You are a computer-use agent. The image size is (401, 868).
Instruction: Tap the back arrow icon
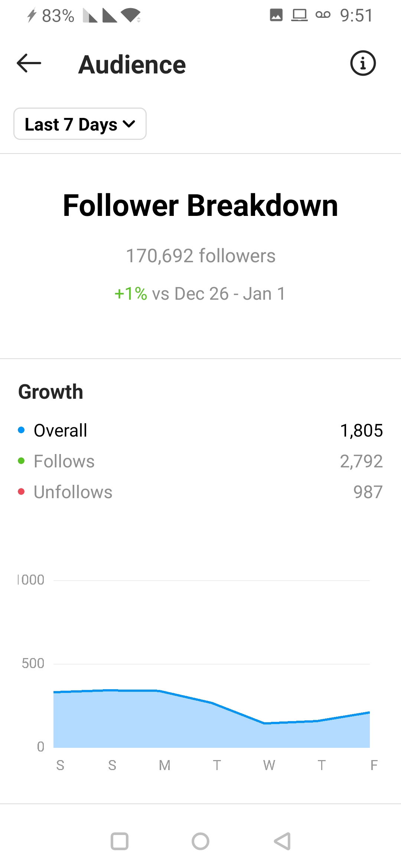click(29, 63)
